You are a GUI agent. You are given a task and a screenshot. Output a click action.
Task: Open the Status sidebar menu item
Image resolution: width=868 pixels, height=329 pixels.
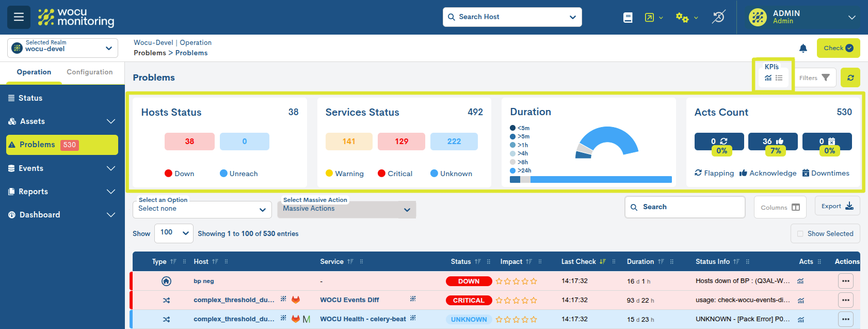pos(31,98)
